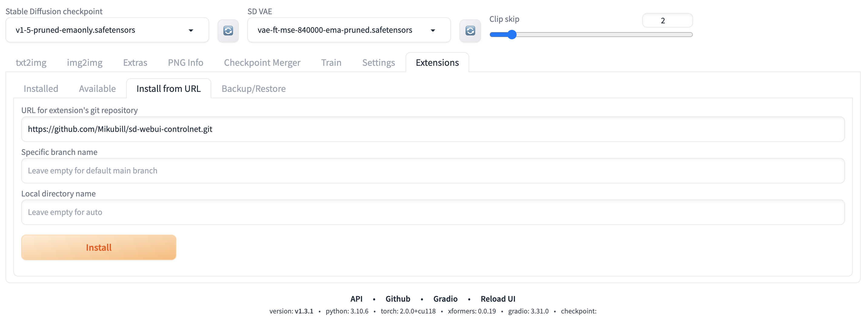Refresh the SD VAE list
Screen dimensions: 868x325
pos(470,31)
